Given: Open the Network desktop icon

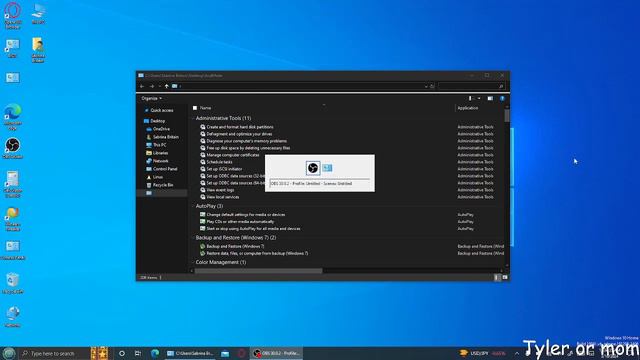Looking at the screenshot, I should [x=13, y=317].
